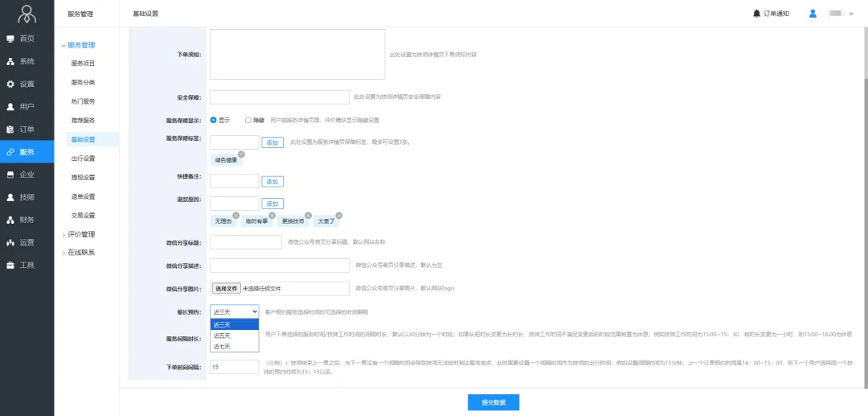Click the 提交数据 submit button
The image size is (868, 416).
click(x=493, y=402)
